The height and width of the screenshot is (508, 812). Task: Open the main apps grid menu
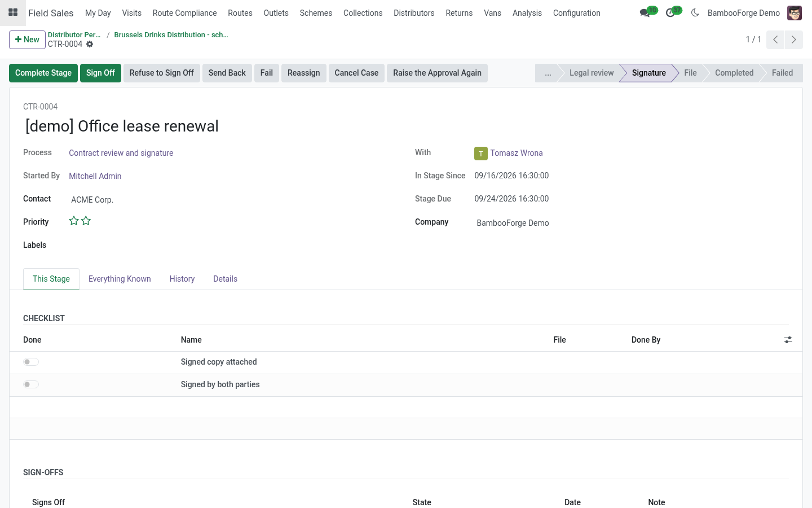13,12
